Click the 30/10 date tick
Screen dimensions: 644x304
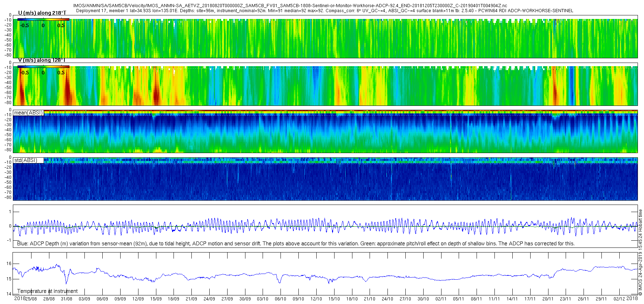423,299
